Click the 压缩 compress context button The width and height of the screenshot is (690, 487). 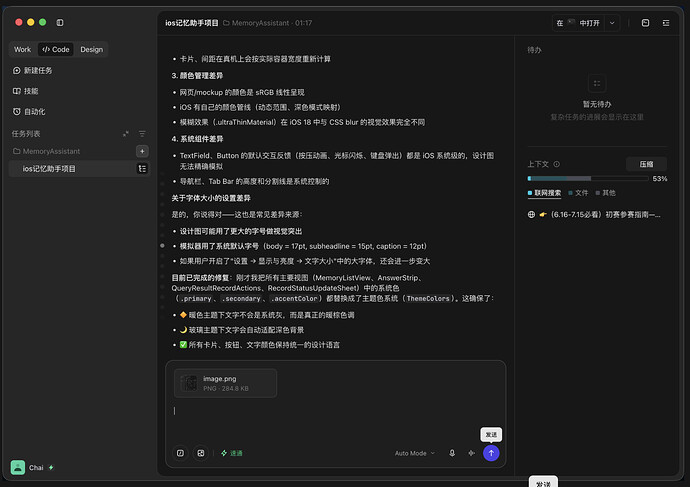[x=646, y=164]
